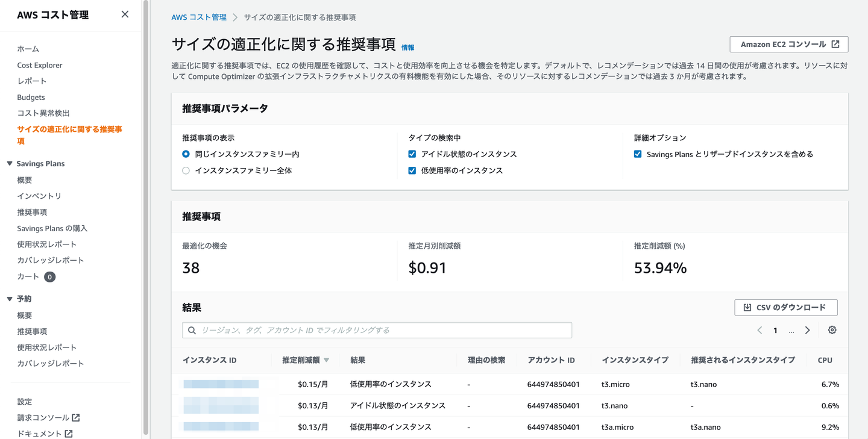The width and height of the screenshot is (868, 439).
Task: Open カート in the sidebar
Action: pos(28,276)
